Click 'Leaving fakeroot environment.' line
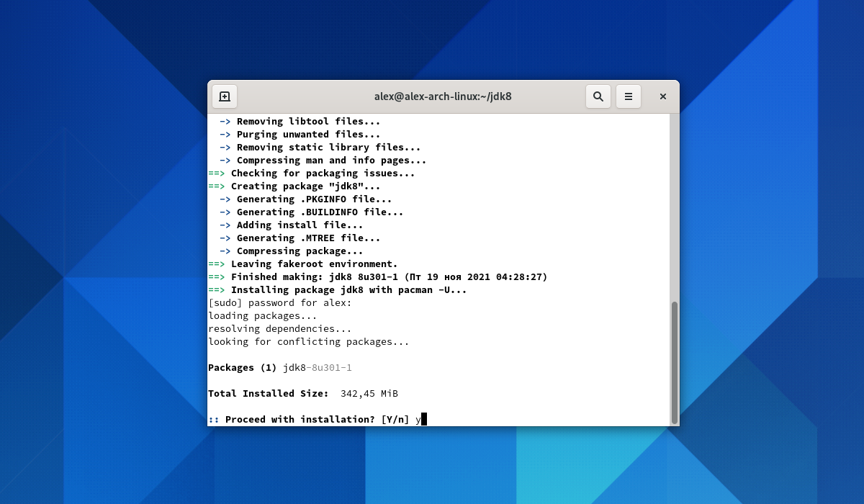 pos(303,264)
